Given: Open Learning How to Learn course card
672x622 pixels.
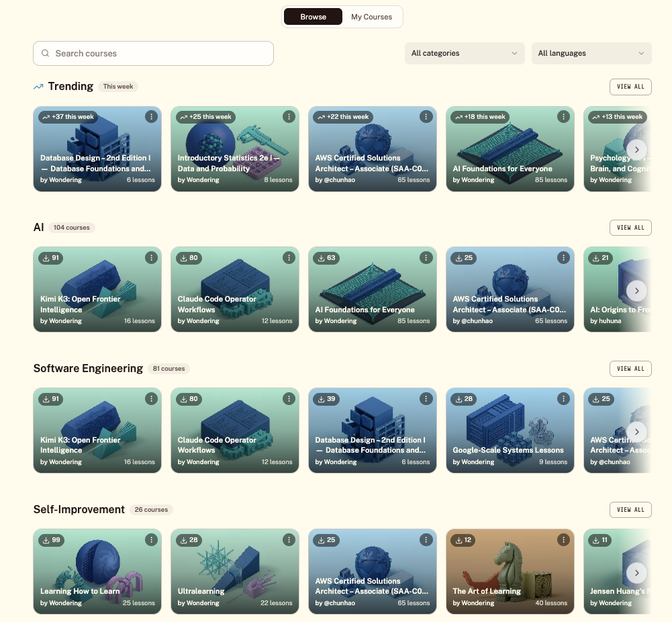Looking at the screenshot, I should tap(97, 572).
